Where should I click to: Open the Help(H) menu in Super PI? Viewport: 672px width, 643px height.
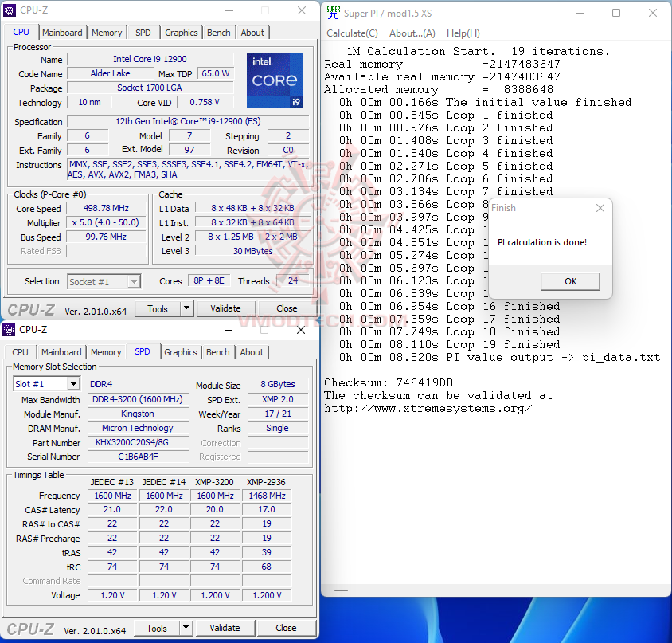pos(463,33)
